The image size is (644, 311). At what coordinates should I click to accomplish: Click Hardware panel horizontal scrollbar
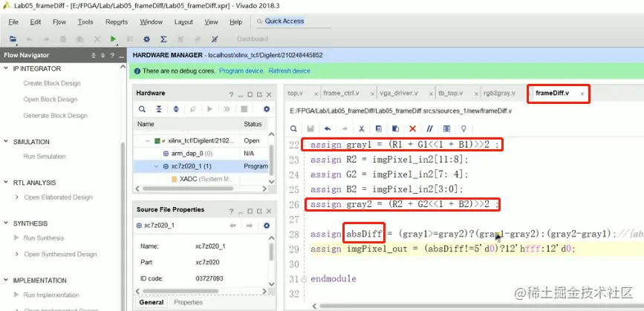click(188, 189)
